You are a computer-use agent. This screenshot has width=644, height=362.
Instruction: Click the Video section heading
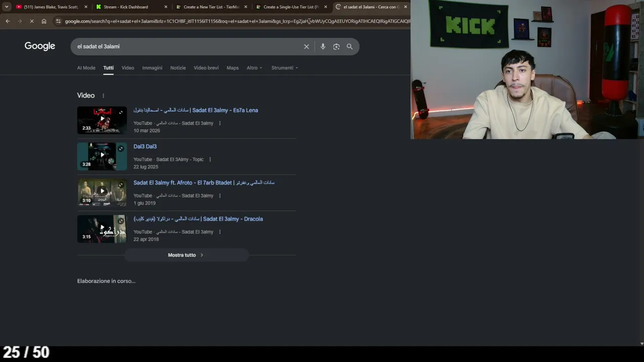[86, 96]
